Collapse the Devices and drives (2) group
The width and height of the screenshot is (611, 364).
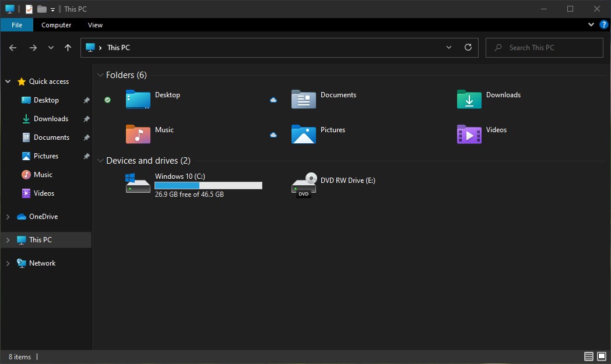pyautogui.click(x=100, y=160)
